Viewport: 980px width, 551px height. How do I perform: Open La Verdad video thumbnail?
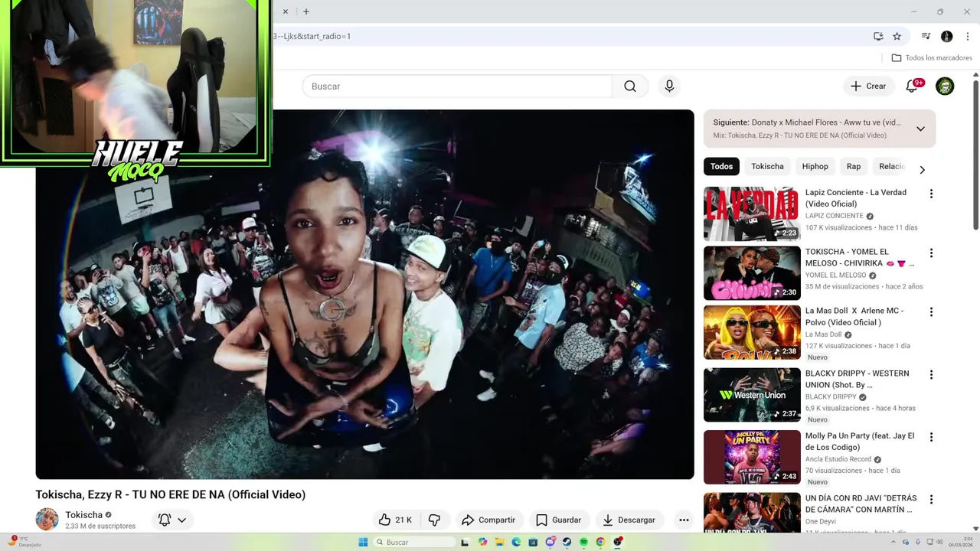pyautogui.click(x=752, y=214)
